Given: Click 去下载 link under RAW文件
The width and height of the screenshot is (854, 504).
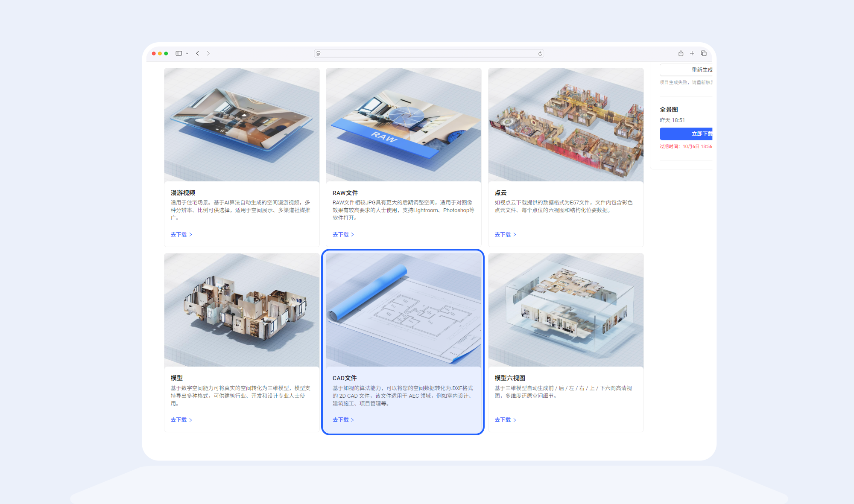Looking at the screenshot, I should point(343,234).
